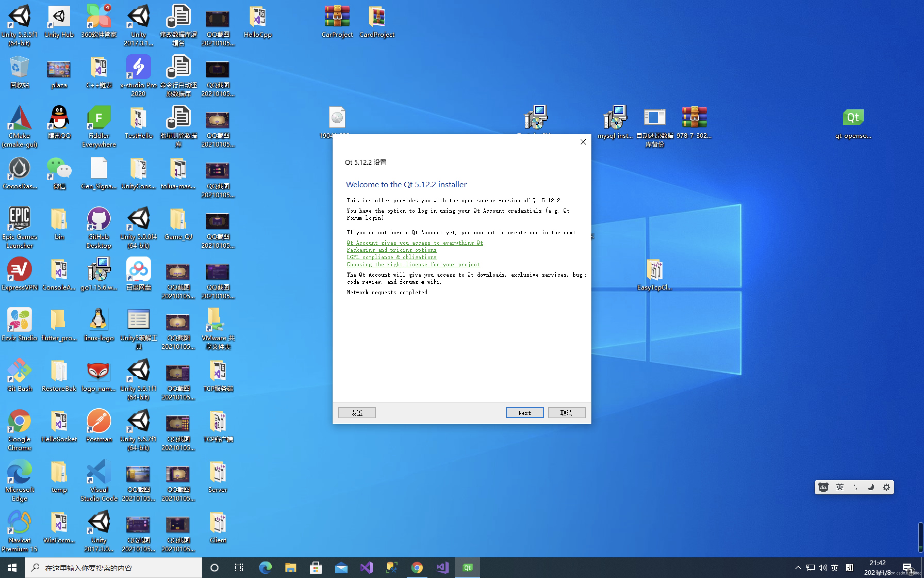Select the GitHub Desktop icon
The image size is (924, 578).
[x=98, y=228]
